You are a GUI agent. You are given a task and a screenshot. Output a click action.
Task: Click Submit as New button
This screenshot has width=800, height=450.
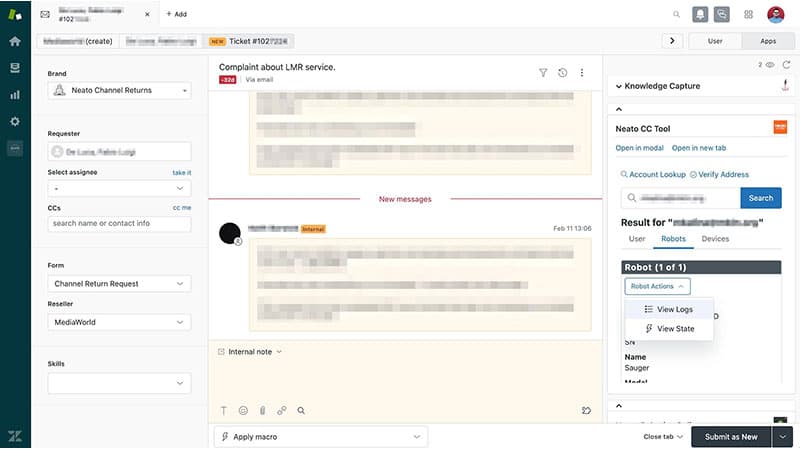tap(731, 437)
